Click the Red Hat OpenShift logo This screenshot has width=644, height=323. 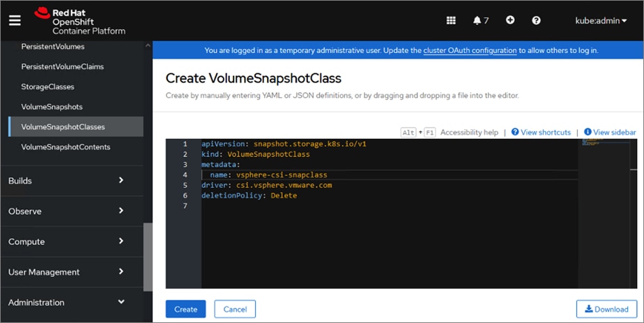[80, 22]
